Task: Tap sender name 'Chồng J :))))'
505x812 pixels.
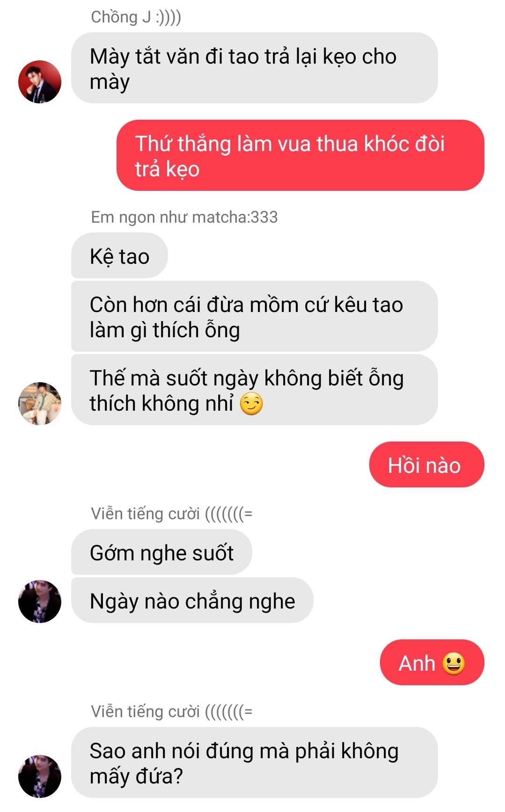Action: tap(136, 17)
